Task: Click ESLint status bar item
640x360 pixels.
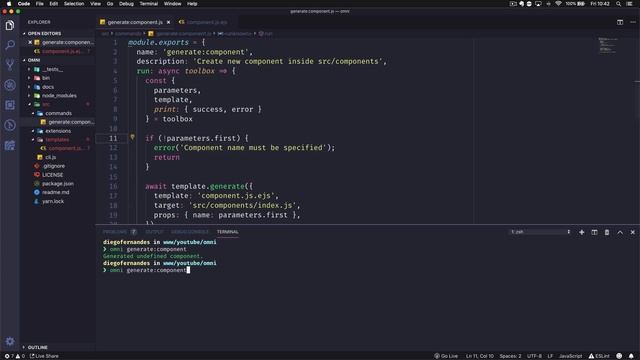Action: point(599,356)
